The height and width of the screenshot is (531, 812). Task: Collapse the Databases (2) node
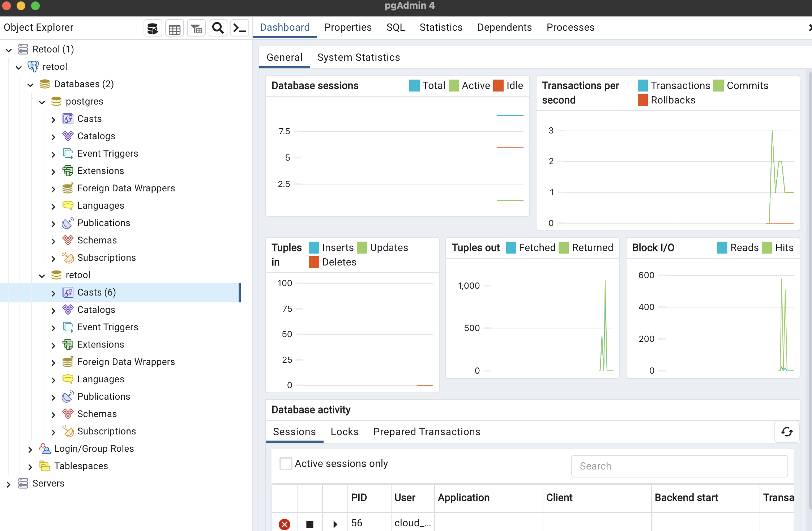click(30, 85)
